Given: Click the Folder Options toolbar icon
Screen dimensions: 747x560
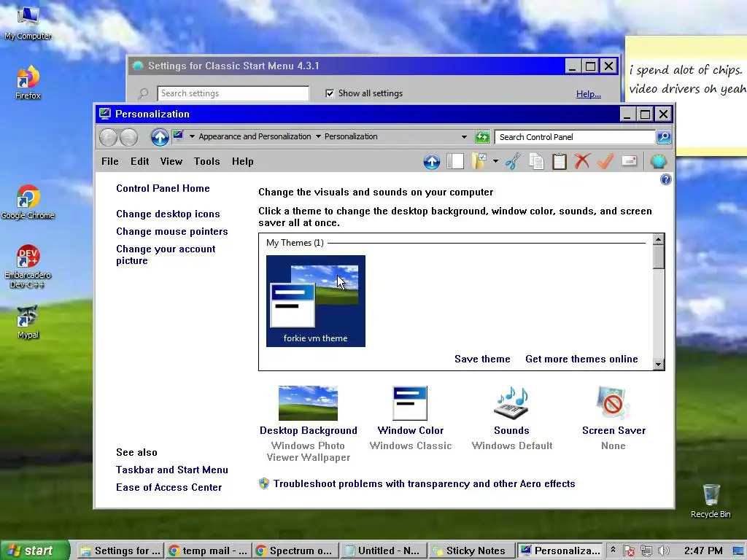Looking at the screenshot, I should pyautogui.click(x=479, y=161).
